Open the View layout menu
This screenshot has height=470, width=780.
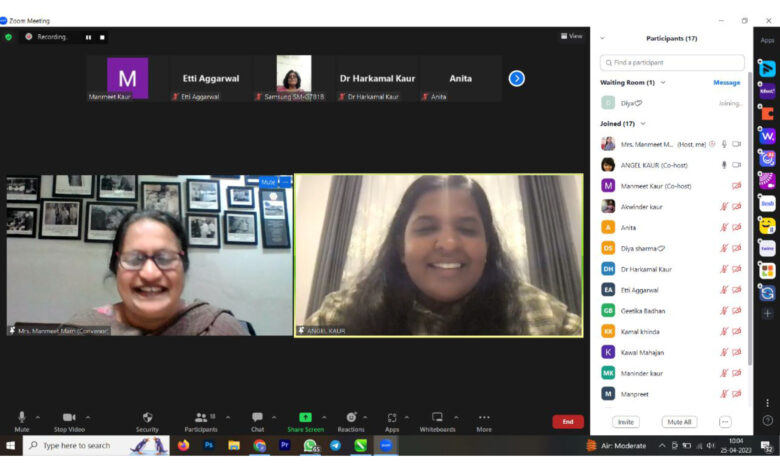tap(571, 36)
